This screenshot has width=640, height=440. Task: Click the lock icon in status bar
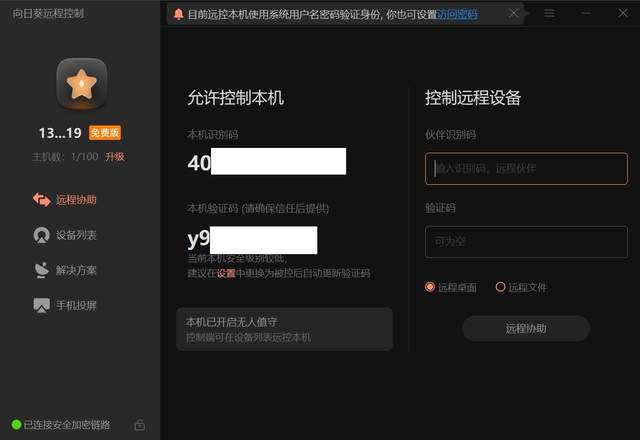tap(140, 425)
